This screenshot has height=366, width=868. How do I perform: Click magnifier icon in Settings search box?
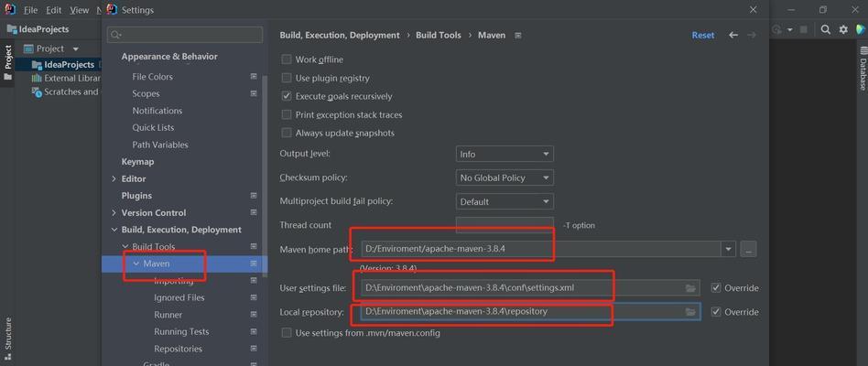(x=115, y=35)
